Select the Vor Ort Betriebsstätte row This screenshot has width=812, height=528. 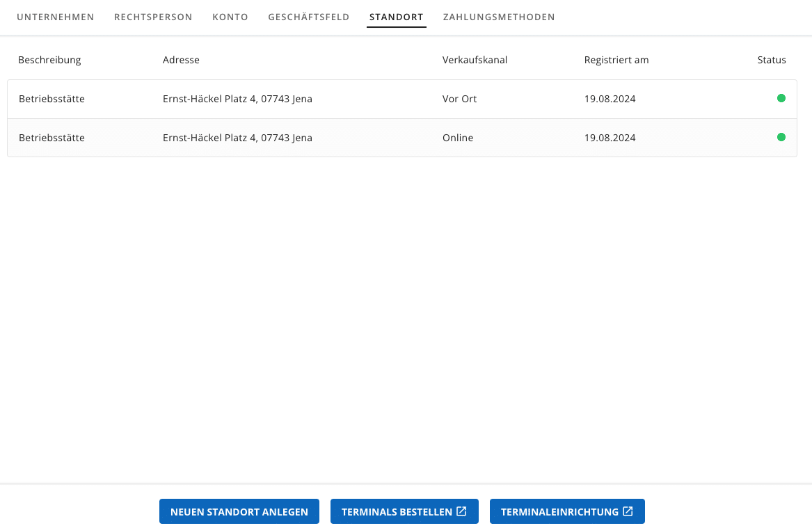coord(348,98)
